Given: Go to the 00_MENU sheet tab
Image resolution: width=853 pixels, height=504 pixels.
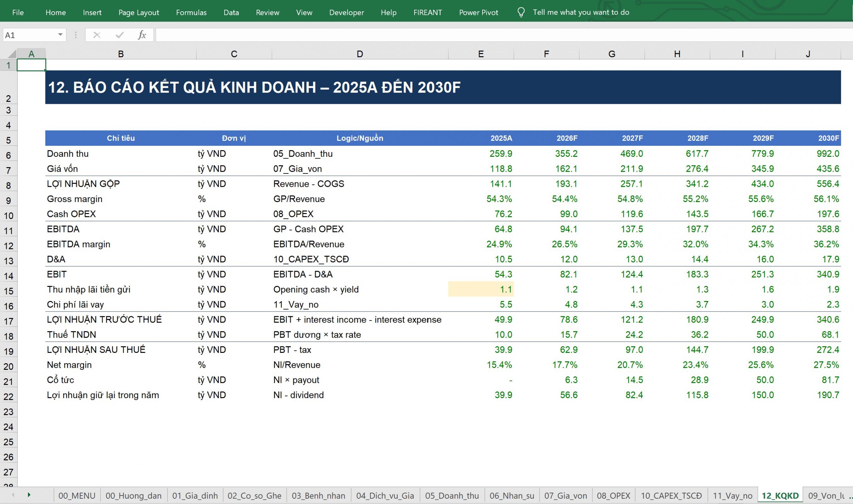Looking at the screenshot, I should tap(77, 495).
